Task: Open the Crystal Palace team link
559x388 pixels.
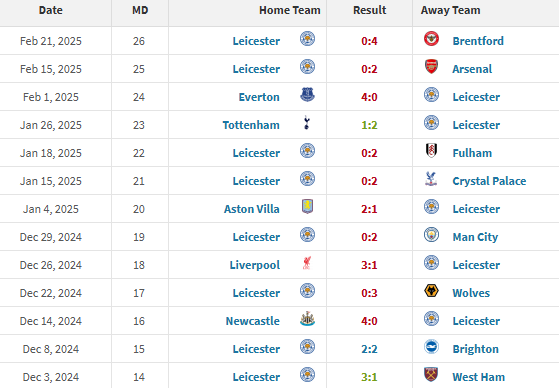Action: tap(489, 181)
